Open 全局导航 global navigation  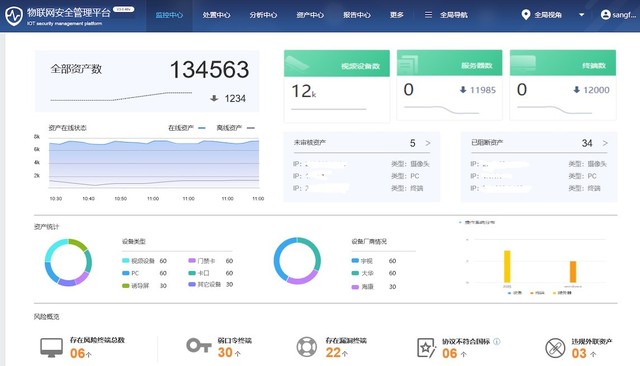click(454, 15)
